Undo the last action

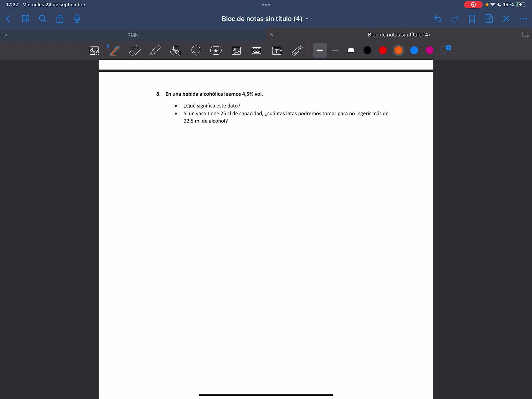(x=438, y=19)
